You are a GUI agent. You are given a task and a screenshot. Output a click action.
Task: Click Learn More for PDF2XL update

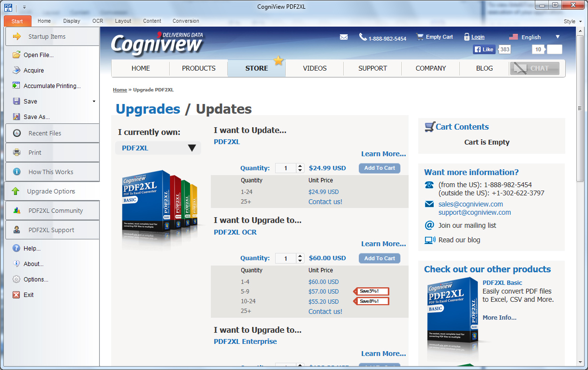pos(383,154)
